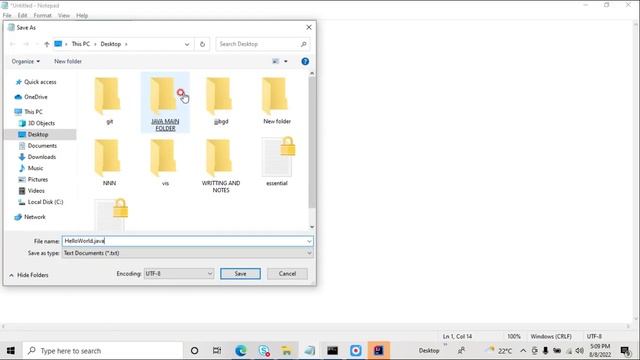Viewport: 640px width, 360px height.
Task: Click the Type here to search box
Action: (x=102, y=351)
